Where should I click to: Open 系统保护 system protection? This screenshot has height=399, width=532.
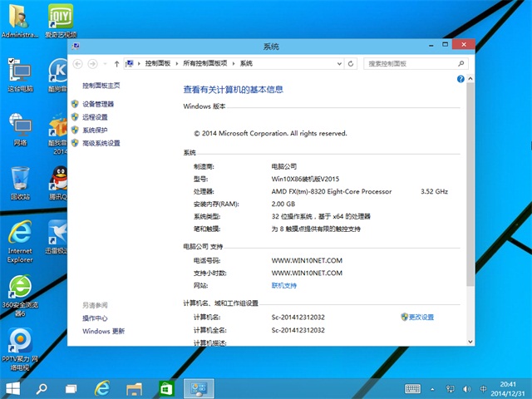coord(95,131)
